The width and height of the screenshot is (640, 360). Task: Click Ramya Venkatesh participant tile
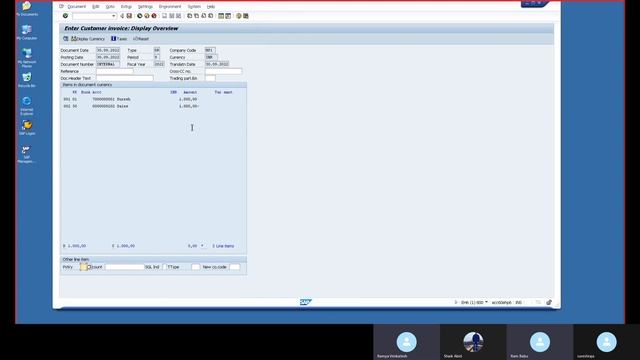pos(407,342)
